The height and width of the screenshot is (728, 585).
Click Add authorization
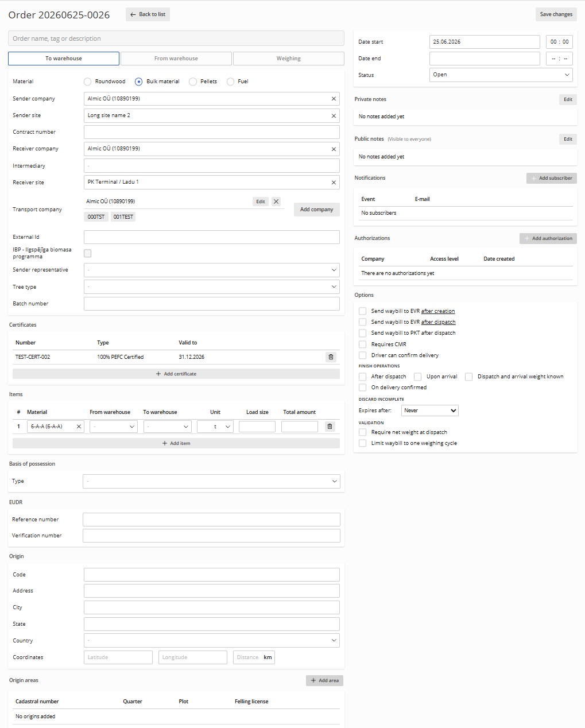tap(548, 238)
